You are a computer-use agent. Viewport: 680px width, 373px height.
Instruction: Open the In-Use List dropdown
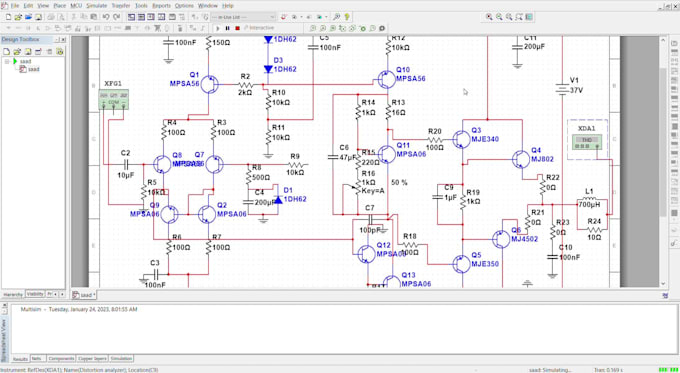(243, 17)
